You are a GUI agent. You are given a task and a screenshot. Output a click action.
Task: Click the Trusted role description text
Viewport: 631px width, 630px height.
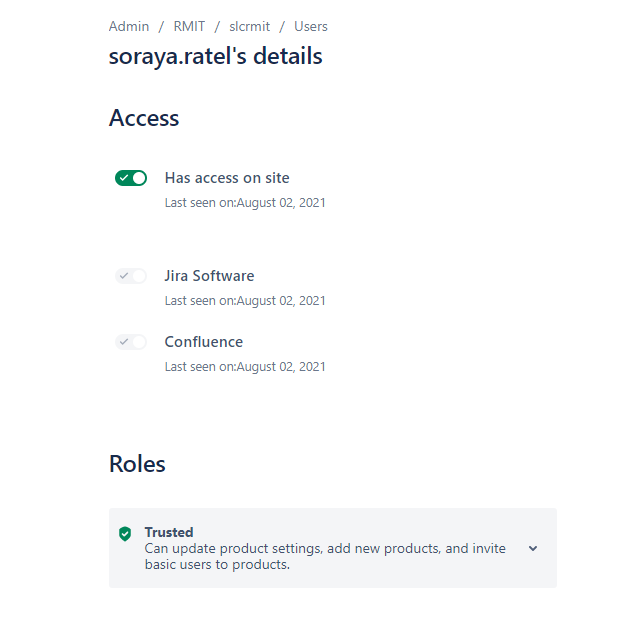click(325, 556)
